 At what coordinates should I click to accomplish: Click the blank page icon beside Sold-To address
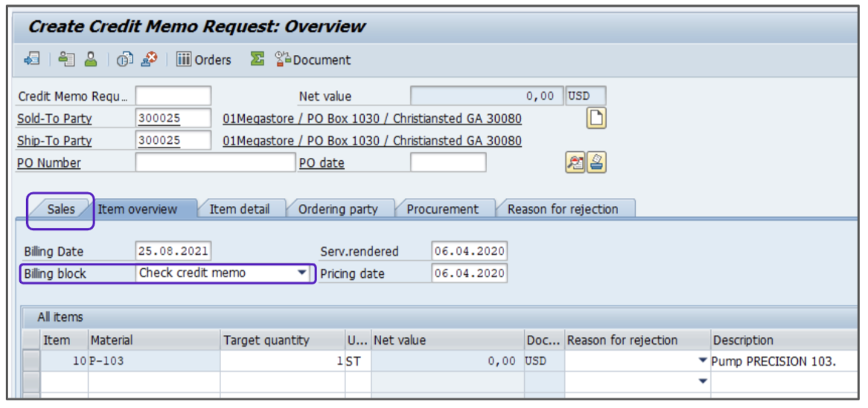[x=596, y=118]
